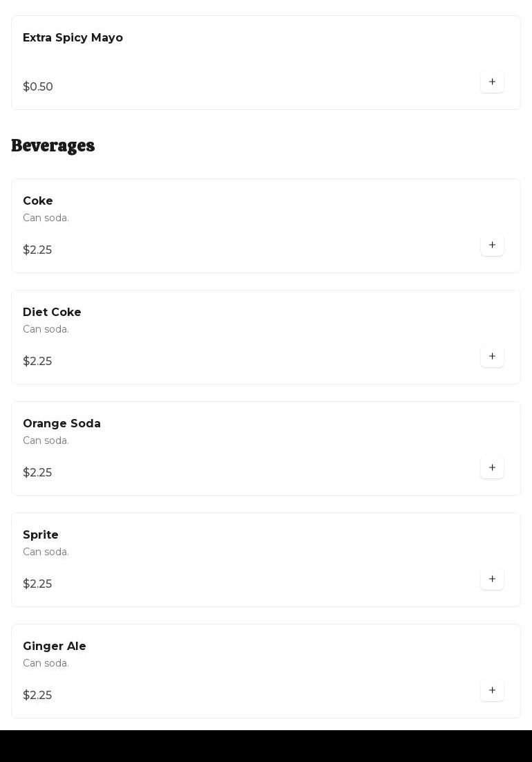Click the $0.50 price of Extra Spicy Mayo
The height and width of the screenshot is (762, 532).
pos(38,87)
